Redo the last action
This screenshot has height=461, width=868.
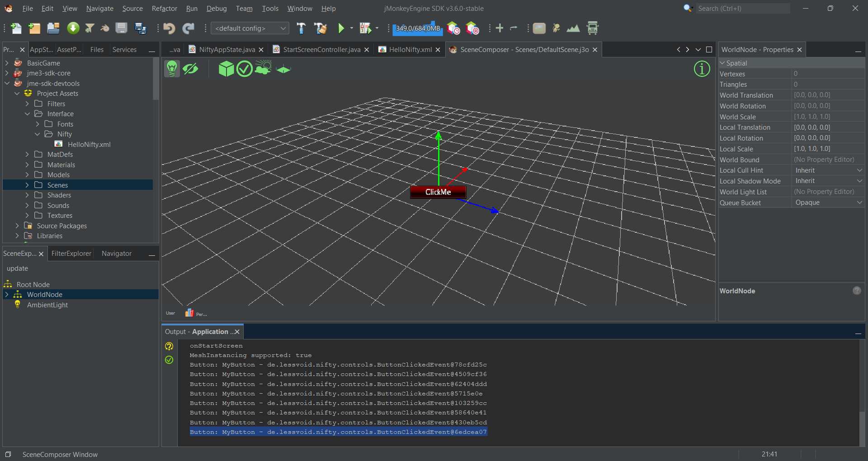pos(188,28)
